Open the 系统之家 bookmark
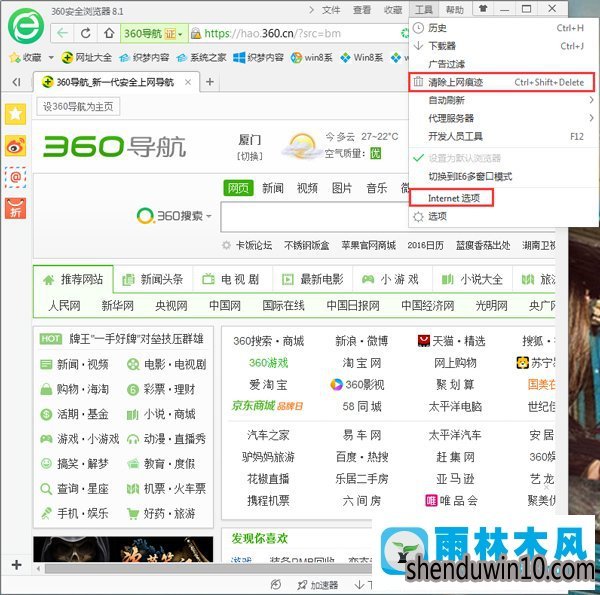 (x=202, y=58)
